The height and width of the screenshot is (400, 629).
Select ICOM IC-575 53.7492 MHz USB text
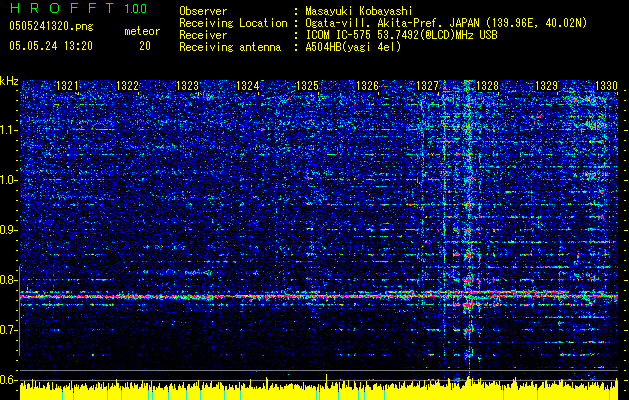pos(401,35)
